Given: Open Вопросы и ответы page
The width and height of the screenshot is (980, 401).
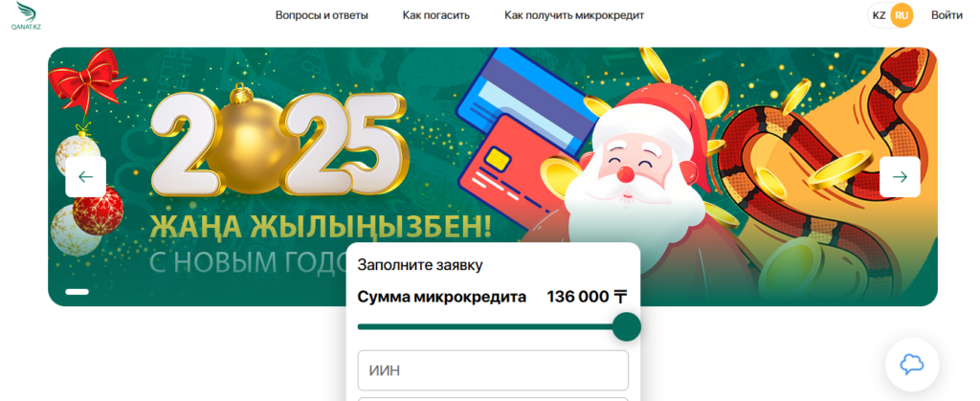Looking at the screenshot, I should tap(322, 15).
